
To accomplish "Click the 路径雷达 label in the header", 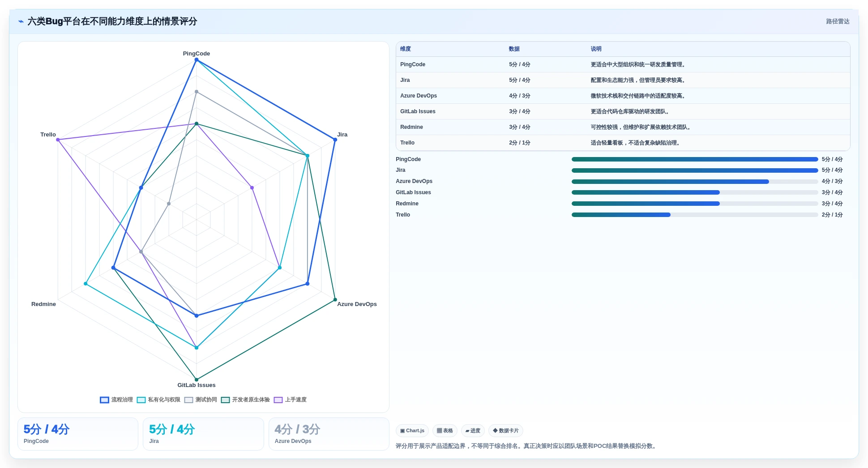I will tap(838, 21).
